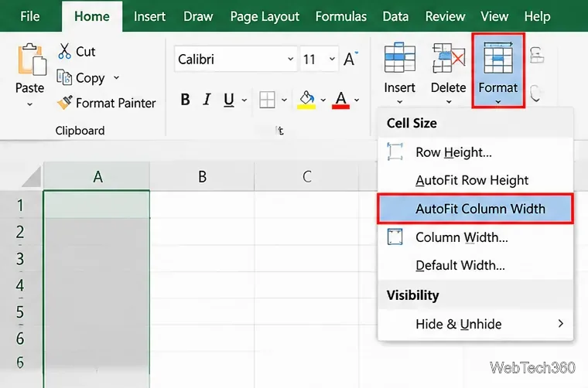Click cell A1
Viewport: 588px width, 388px height.
click(97, 205)
